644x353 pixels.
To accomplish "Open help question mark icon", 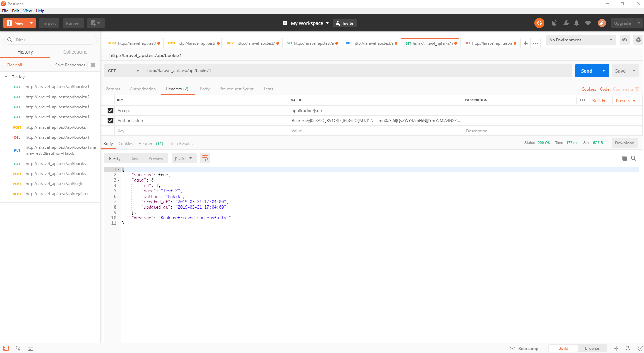I will point(640,348).
